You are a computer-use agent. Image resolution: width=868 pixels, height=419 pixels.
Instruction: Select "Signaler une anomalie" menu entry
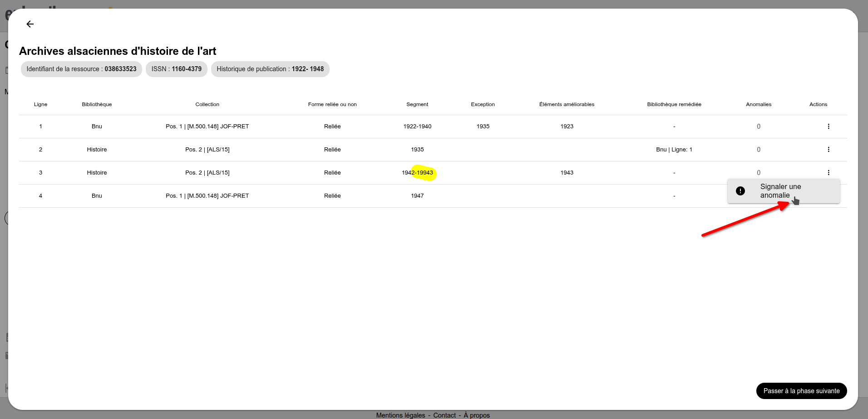click(781, 191)
